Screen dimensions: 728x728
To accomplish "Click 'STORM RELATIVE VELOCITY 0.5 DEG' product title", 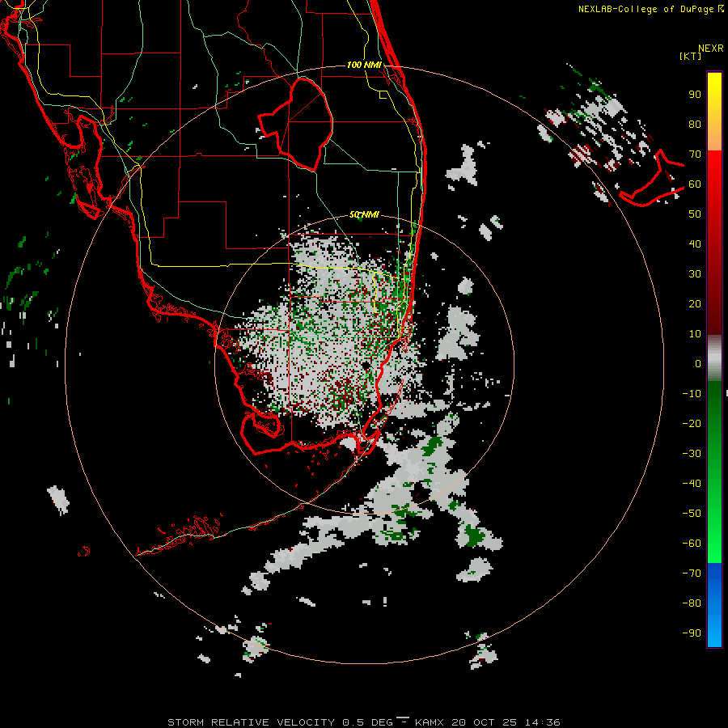I will pos(280,722).
